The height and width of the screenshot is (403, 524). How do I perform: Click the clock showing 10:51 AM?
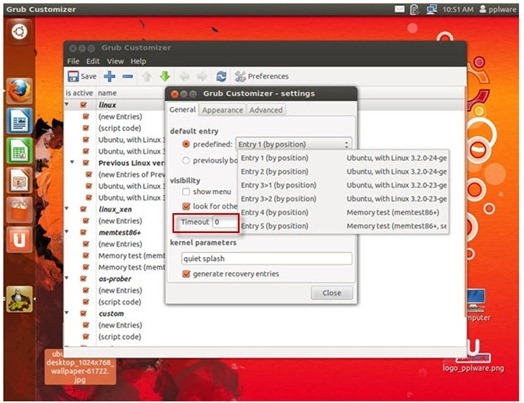click(458, 9)
